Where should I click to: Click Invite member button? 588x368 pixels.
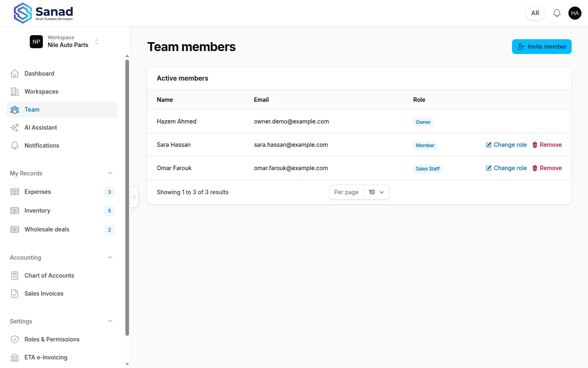pyautogui.click(x=542, y=47)
